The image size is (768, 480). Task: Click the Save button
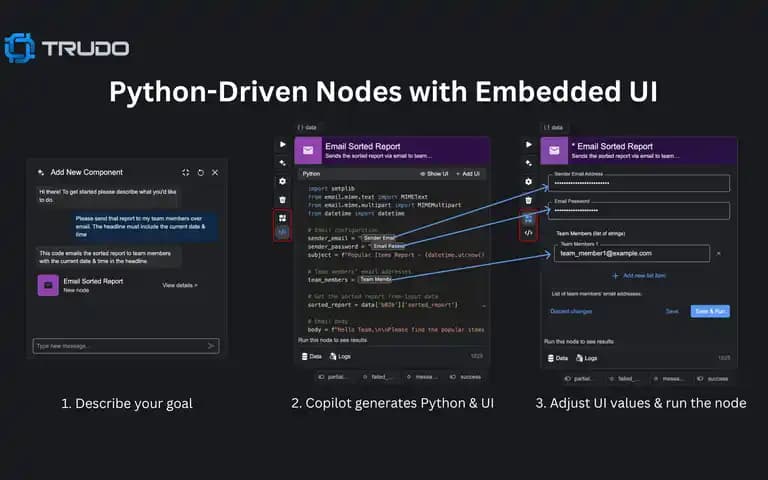[672, 311]
